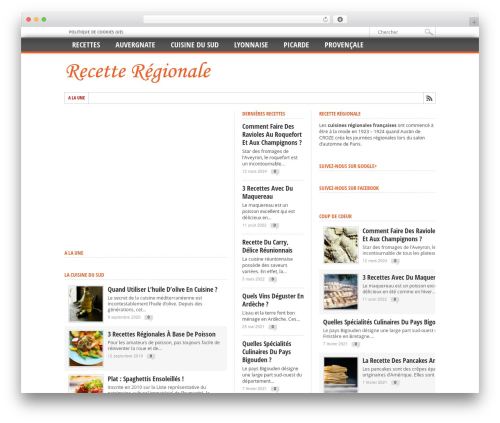This screenshot has height=423, width=500.
Task: Click the grilled mackerel thumbnail
Action: [x=341, y=292]
